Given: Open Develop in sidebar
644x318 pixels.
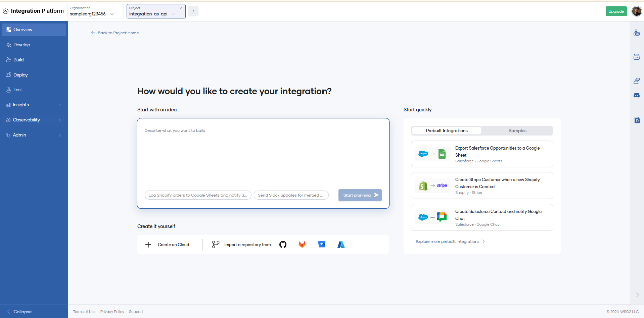Looking at the screenshot, I should pos(34,45).
